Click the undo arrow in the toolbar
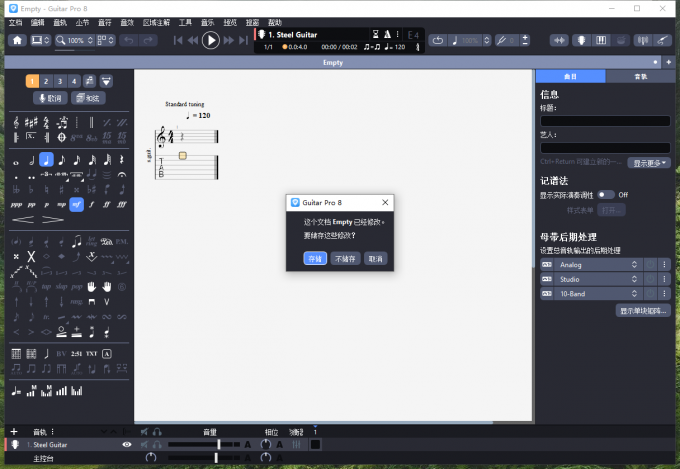 tap(127, 40)
